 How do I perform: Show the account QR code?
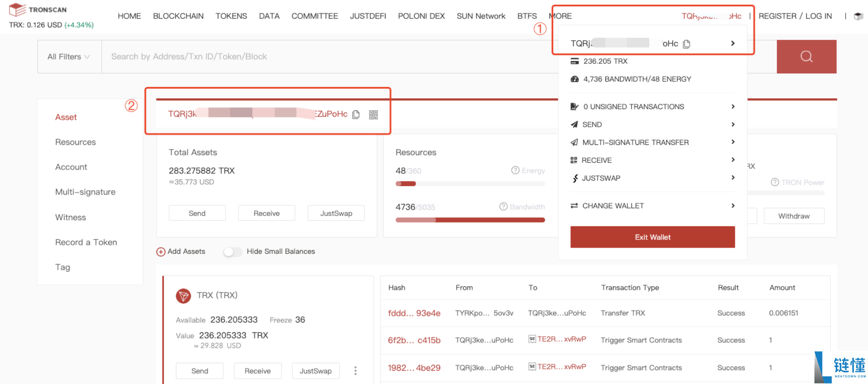click(x=374, y=115)
